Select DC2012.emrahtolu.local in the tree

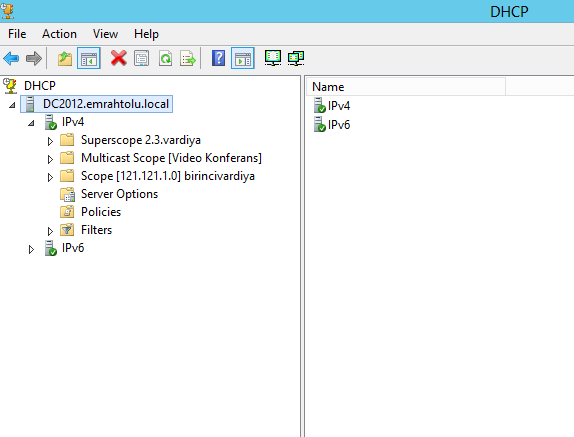click(106, 104)
